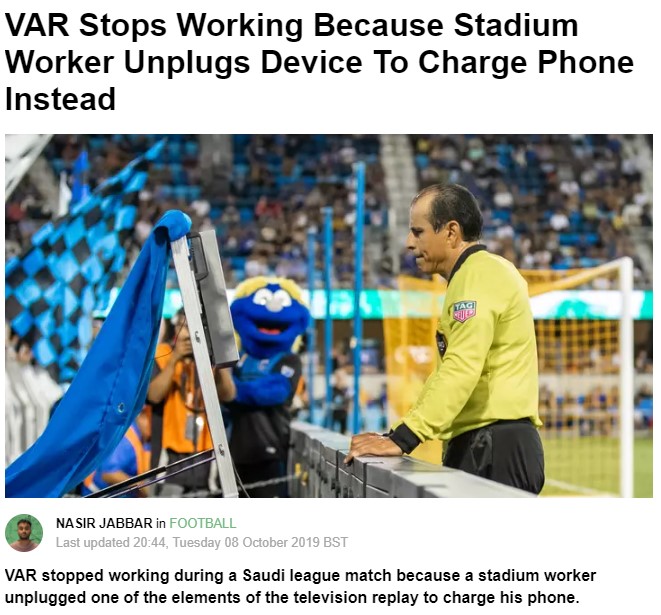
Task: Open the FOOTBALL category link
Action: (202, 523)
